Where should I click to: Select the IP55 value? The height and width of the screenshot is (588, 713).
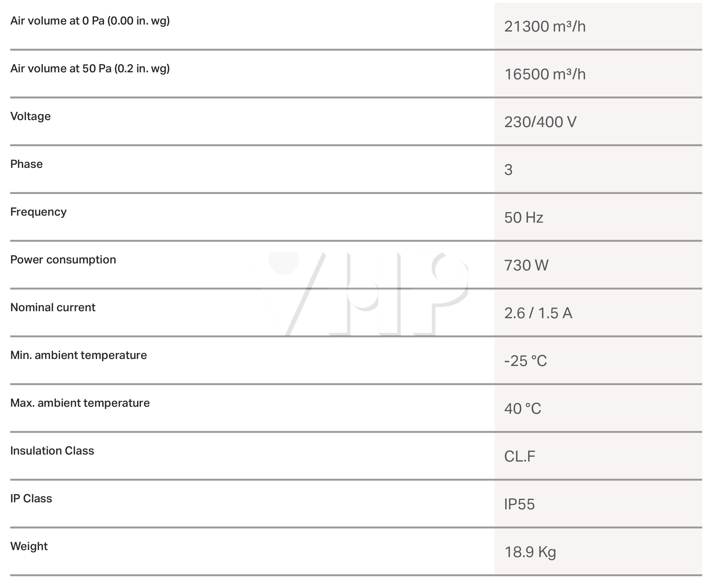pyautogui.click(x=519, y=504)
